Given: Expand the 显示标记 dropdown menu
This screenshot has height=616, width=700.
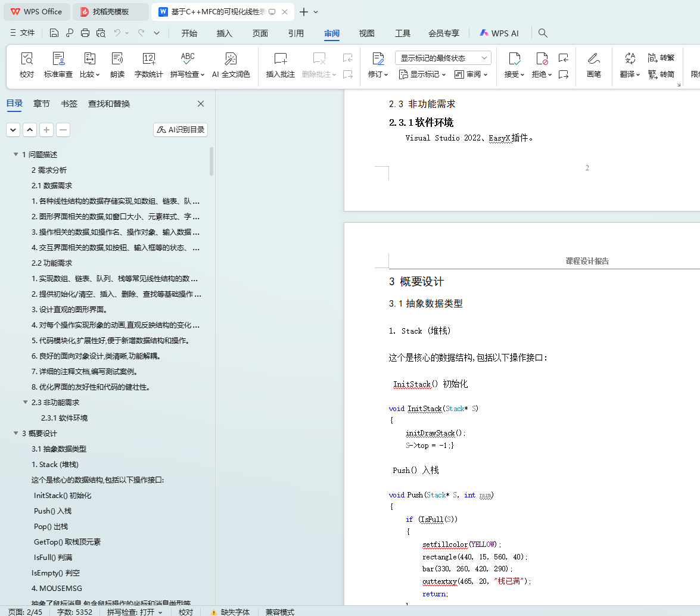Looking at the screenshot, I should 422,74.
